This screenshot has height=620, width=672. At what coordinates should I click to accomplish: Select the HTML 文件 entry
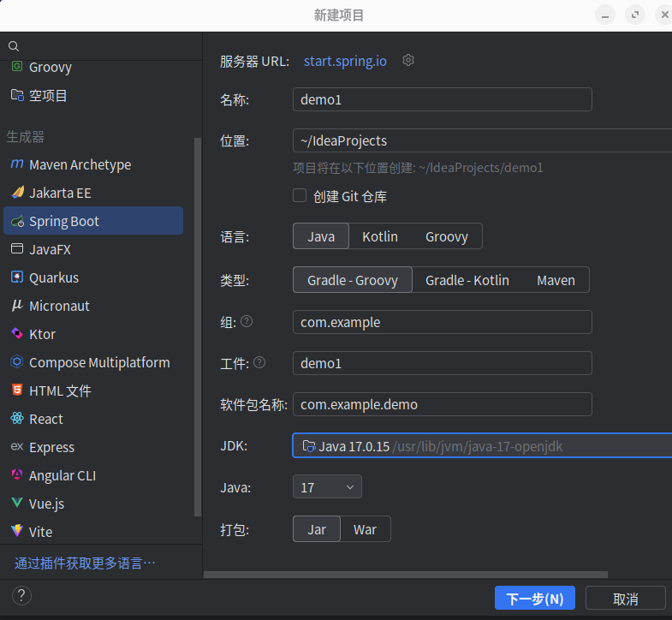click(x=93, y=390)
